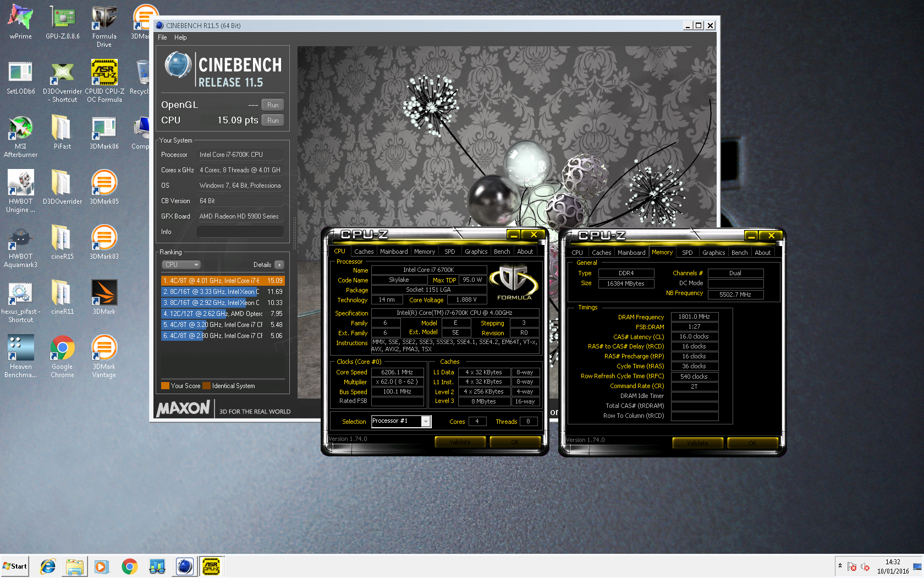The width and height of the screenshot is (924, 578).
Task: Click the Identical System brown legend swatch
Action: pyautogui.click(x=207, y=386)
